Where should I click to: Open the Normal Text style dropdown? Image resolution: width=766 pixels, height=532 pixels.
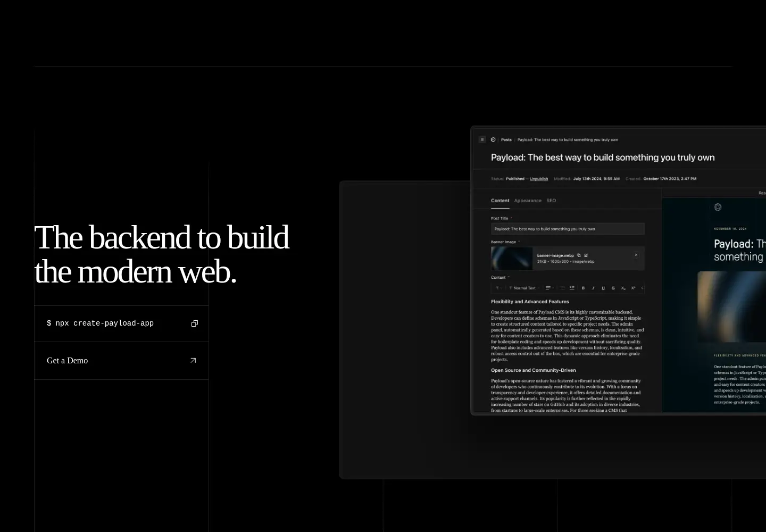(x=524, y=288)
